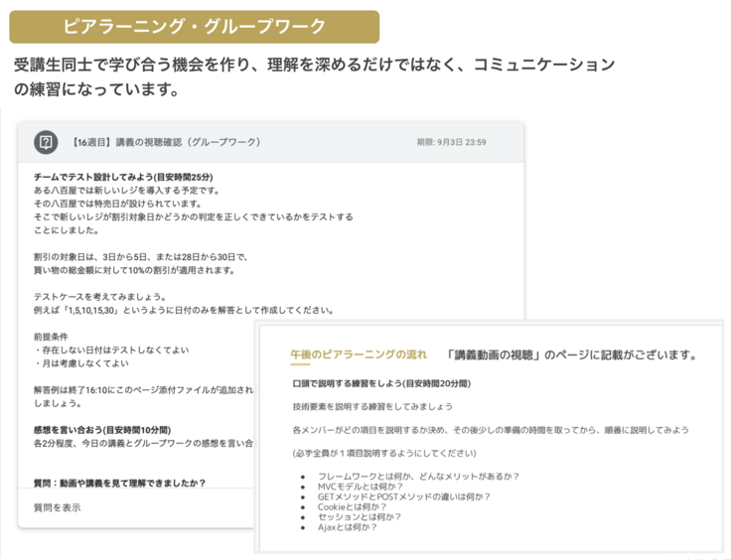The image size is (731, 560).
Task: Open the 【16週目】講義の視聴確認 assignment title
Action: (x=166, y=143)
